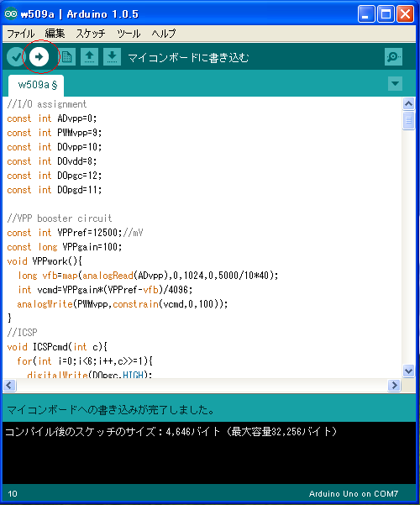420x505 pixels.
Task: Open the Serial Monitor magnifier icon
Action: (x=393, y=57)
